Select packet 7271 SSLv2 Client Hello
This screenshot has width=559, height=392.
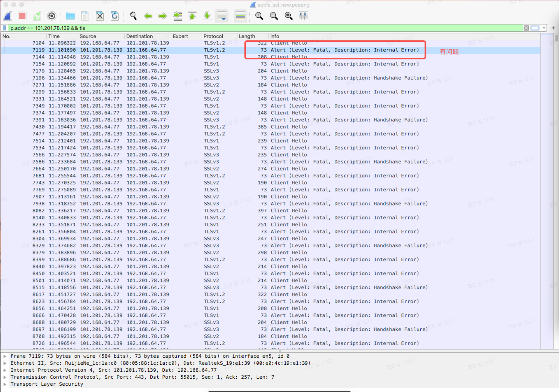270,85
